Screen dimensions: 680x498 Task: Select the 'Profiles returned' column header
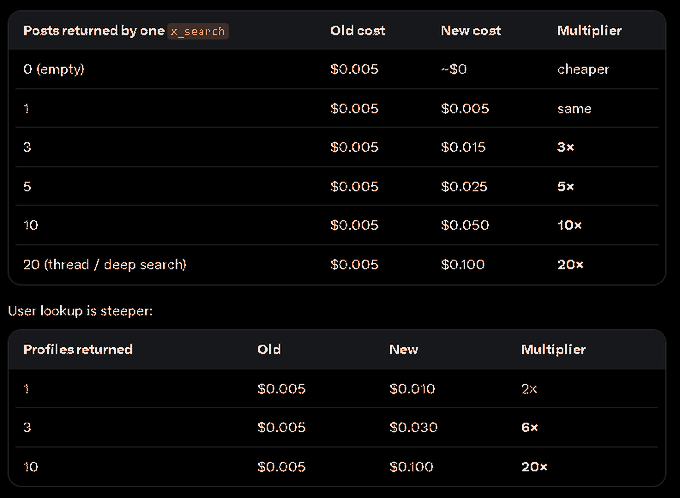tap(78, 350)
